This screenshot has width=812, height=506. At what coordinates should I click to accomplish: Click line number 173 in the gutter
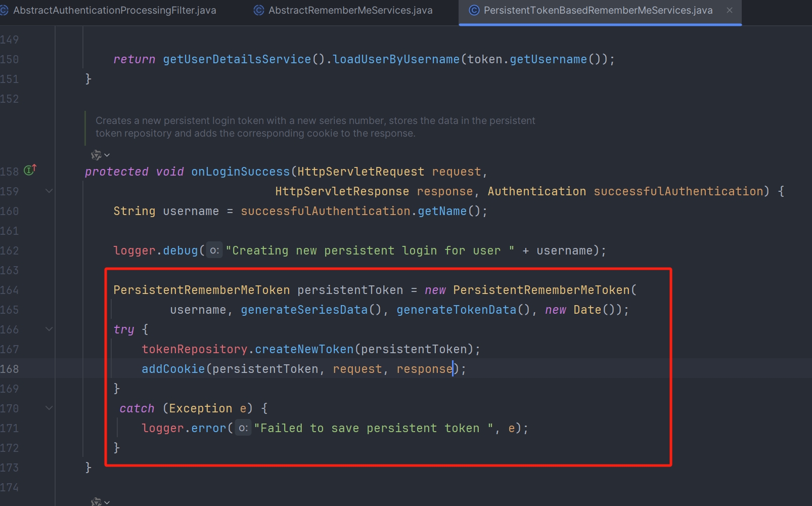tap(9, 468)
